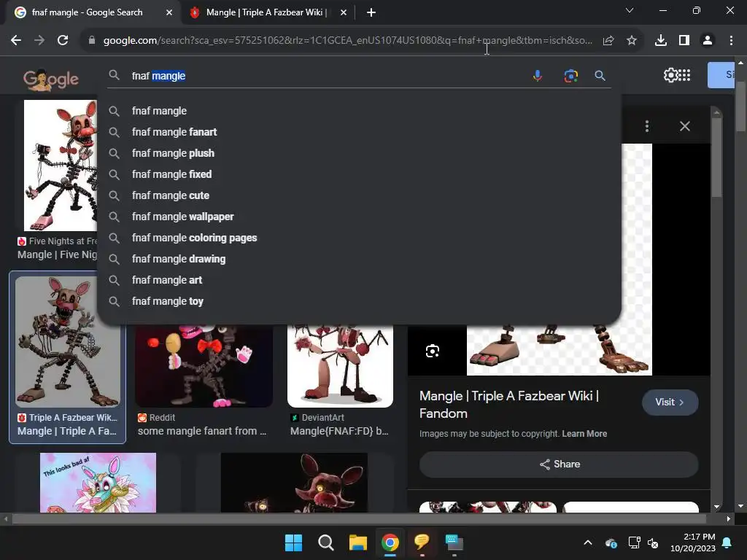Select suggestion fnaf mangle drawing
Screen dimensions: 747x560
359,259
